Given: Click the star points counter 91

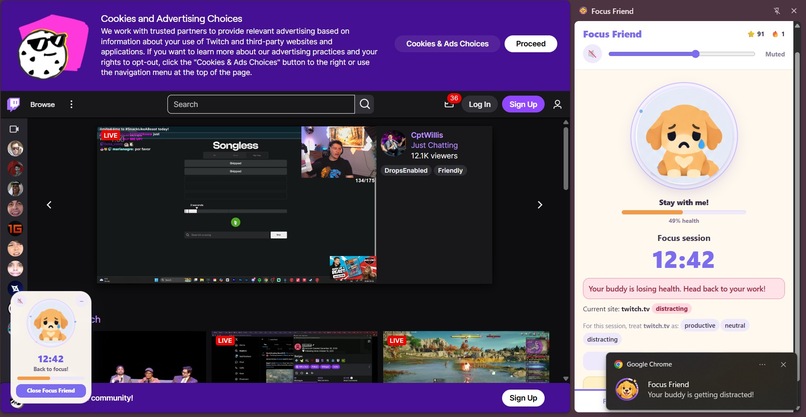Looking at the screenshot, I should (x=756, y=34).
